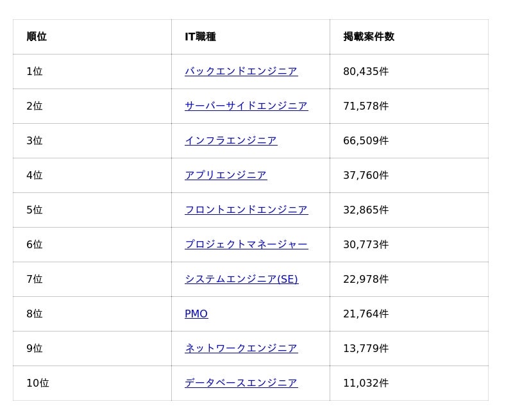The height and width of the screenshot is (420, 513).
Task: Follow the フロントエンドエンジニア link
Action: click(246, 210)
